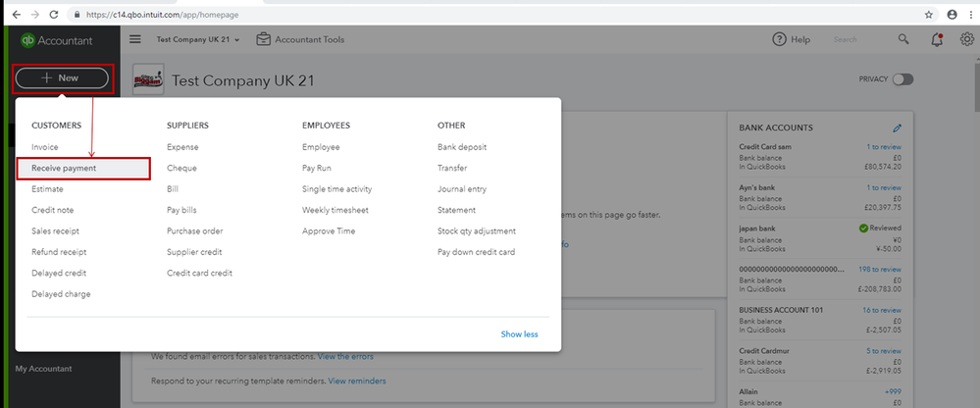Click View reminders link
Screen dimensions: 980x408
pos(357,381)
